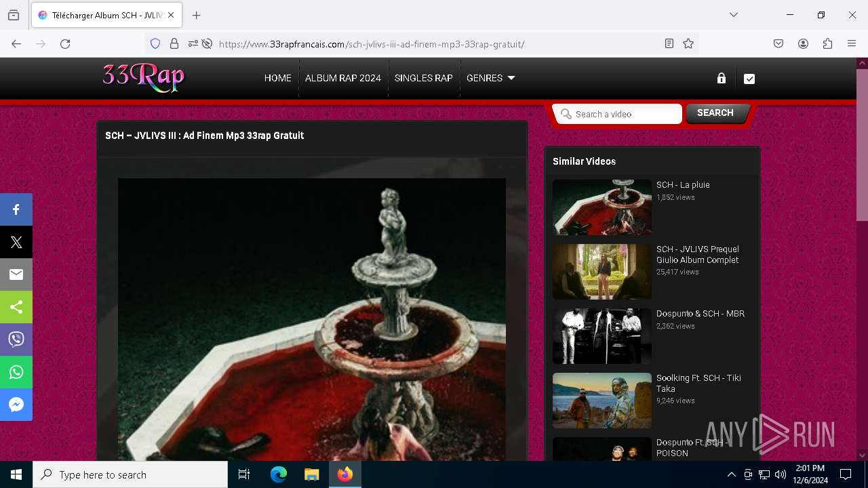The width and height of the screenshot is (868, 488).
Task: Expand the GENRES dropdown menu
Action: pyautogui.click(x=490, y=78)
